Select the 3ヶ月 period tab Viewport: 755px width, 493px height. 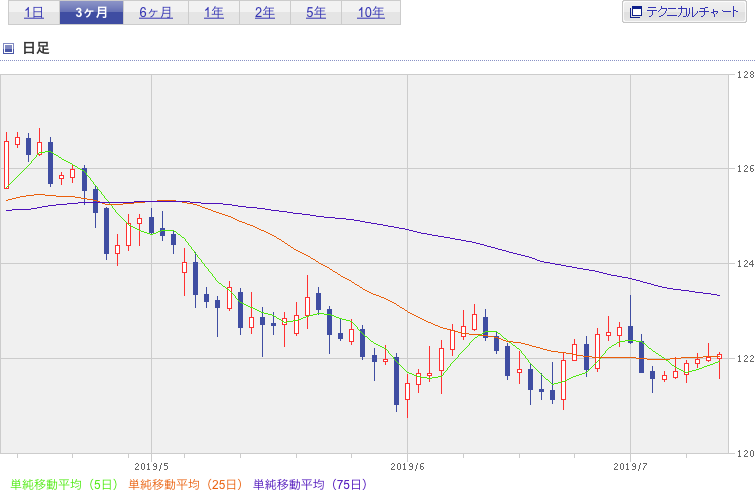pos(91,13)
